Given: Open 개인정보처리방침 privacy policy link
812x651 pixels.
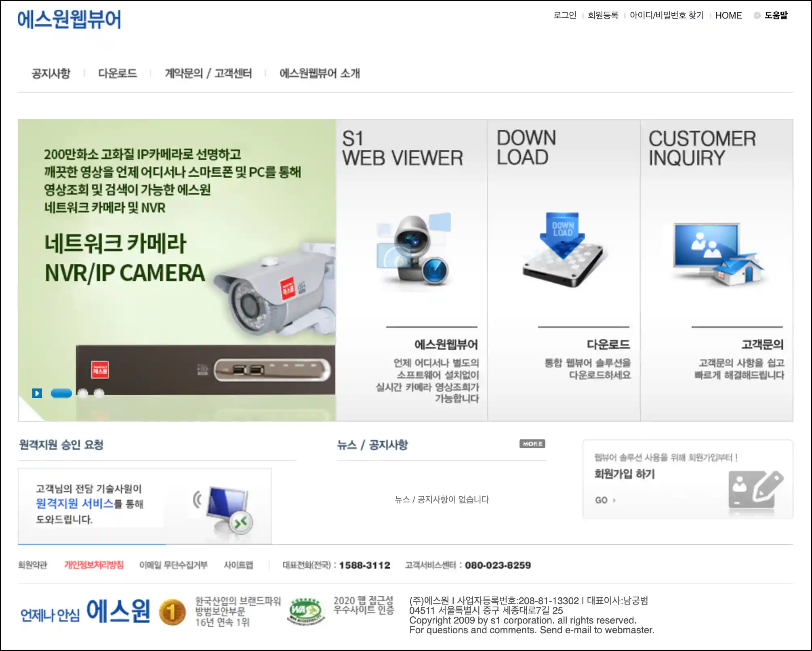Looking at the screenshot, I should (94, 565).
